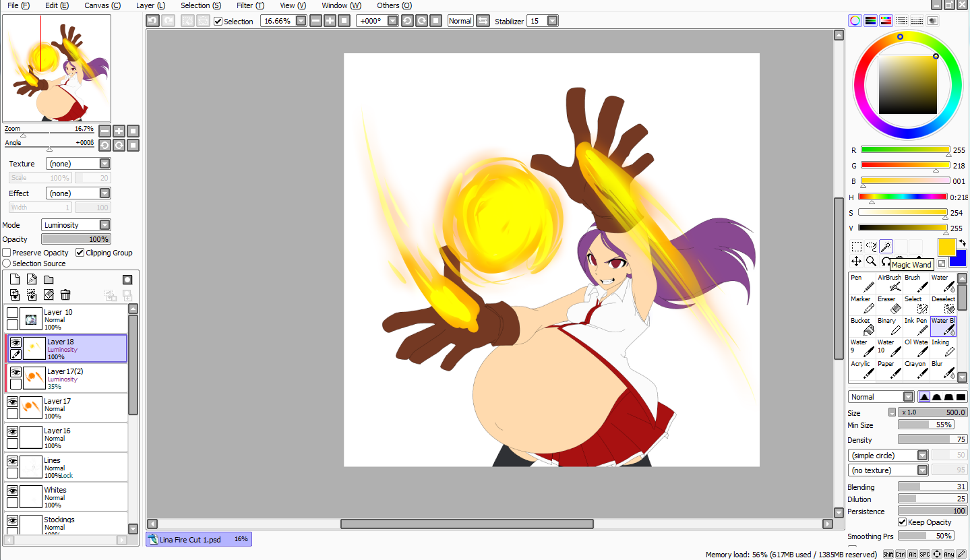Click the Undo arrow in the top toolbar
The height and width of the screenshot is (560, 970).
pyautogui.click(x=153, y=21)
